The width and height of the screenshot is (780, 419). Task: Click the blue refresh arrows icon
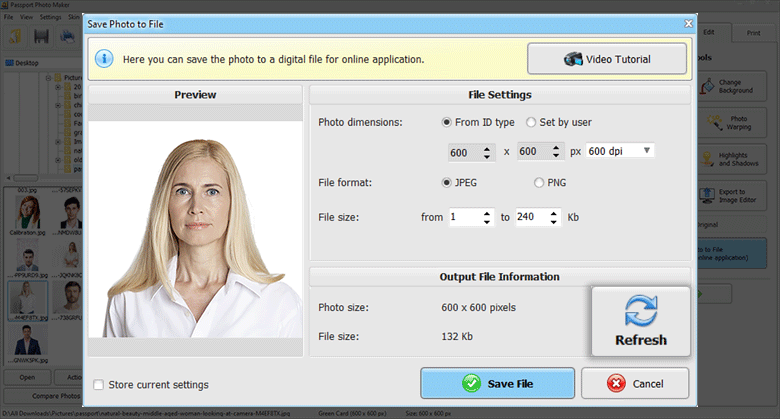pos(641,311)
